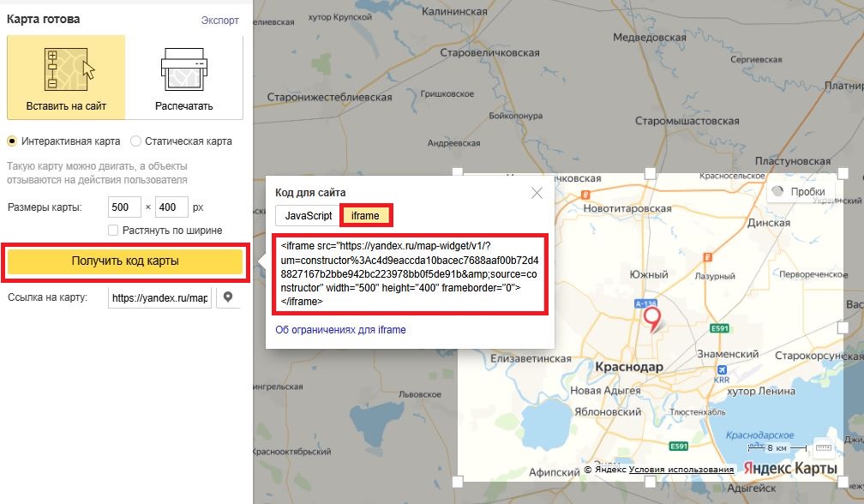Select "Интерактивная карта" radio button
This screenshot has width=864, height=504.
(12, 141)
